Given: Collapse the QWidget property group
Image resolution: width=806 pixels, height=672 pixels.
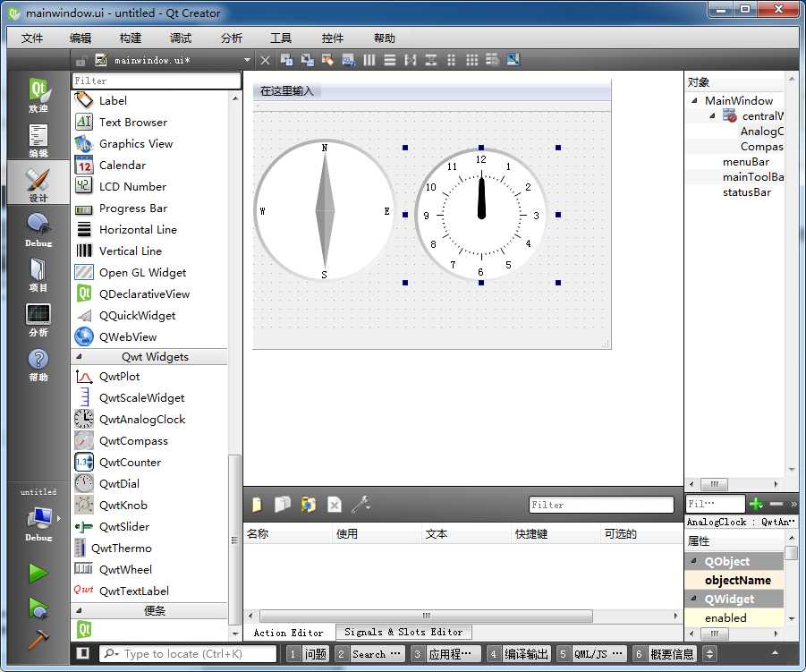Looking at the screenshot, I should (694, 599).
